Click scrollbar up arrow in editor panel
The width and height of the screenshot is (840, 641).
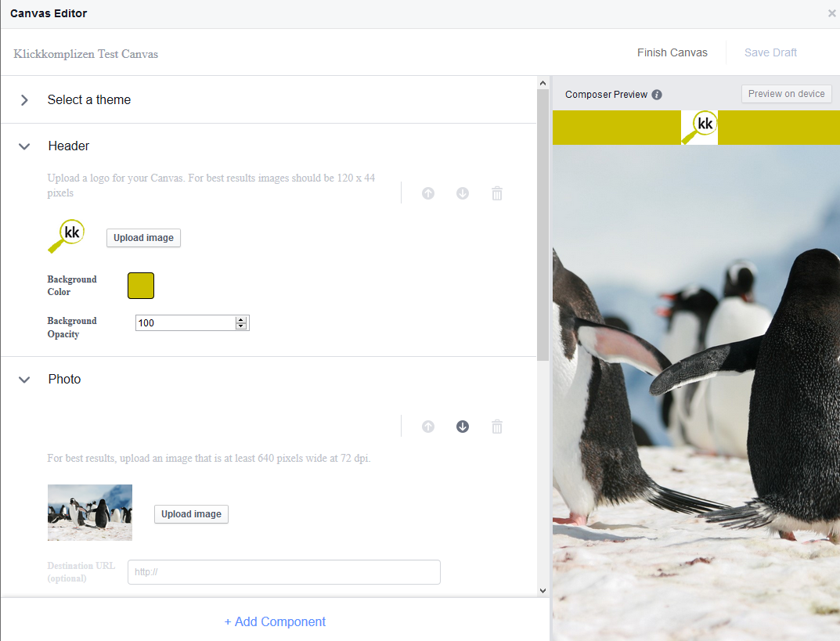point(543,83)
